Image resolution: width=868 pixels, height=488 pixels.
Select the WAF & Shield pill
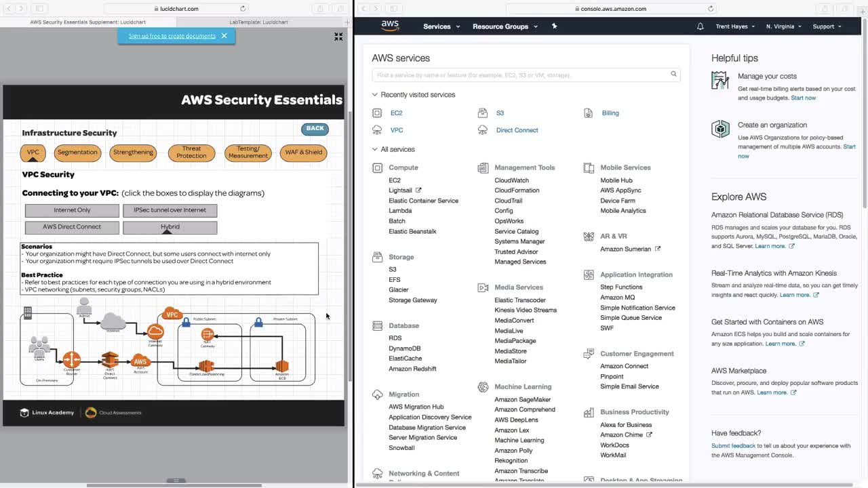tap(304, 152)
